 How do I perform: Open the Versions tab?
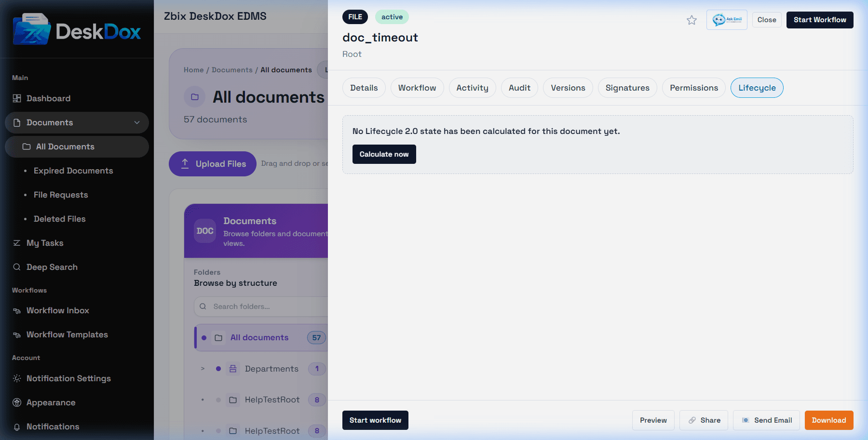(568, 88)
